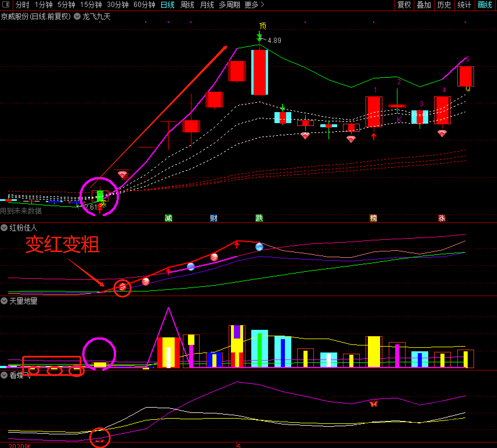Switch to the 周线 weekly chart tab
This screenshot has width=497, height=448.
[187, 5]
